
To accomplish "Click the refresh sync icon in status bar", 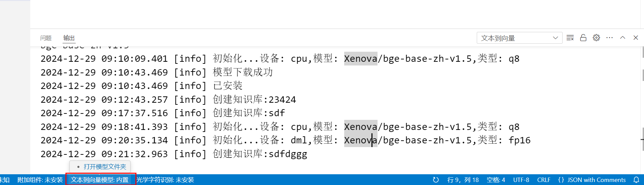I will 436,180.
